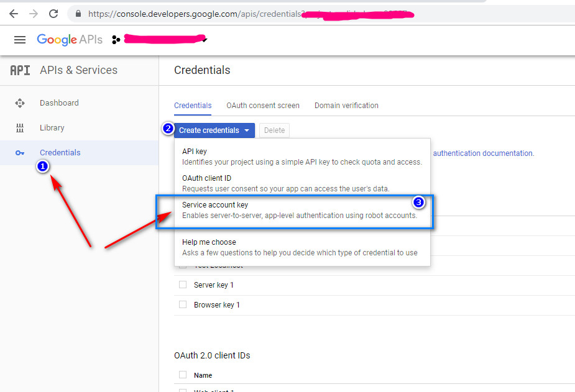Viewport: 575px width, 392px height.
Task: Click the browser back arrow
Action: coord(14,13)
